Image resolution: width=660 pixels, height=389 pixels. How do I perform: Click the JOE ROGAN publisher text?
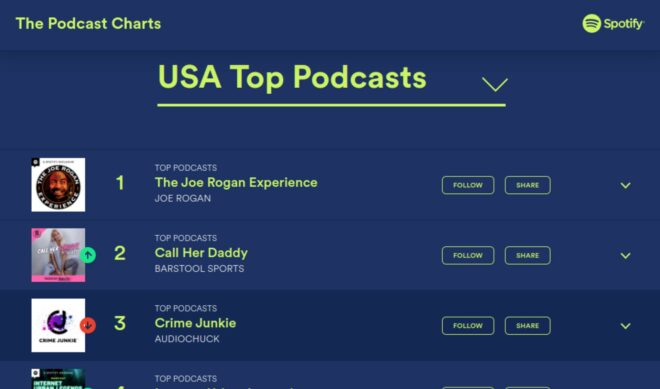click(x=183, y=198)
